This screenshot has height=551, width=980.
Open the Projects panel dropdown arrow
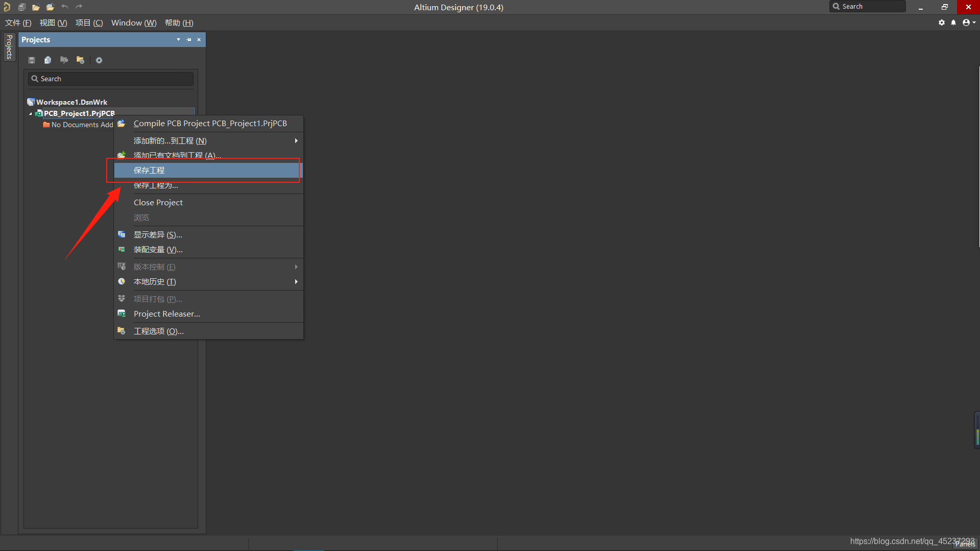pos(178,40)
